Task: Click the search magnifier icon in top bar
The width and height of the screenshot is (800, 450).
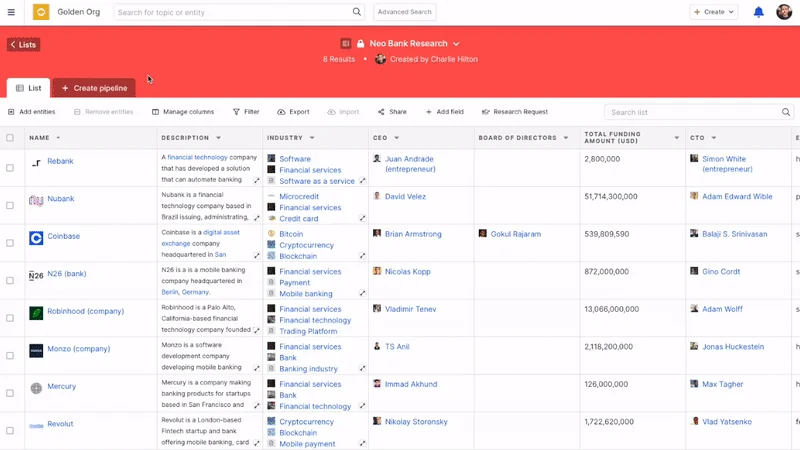Action: (x=357, y=12)
